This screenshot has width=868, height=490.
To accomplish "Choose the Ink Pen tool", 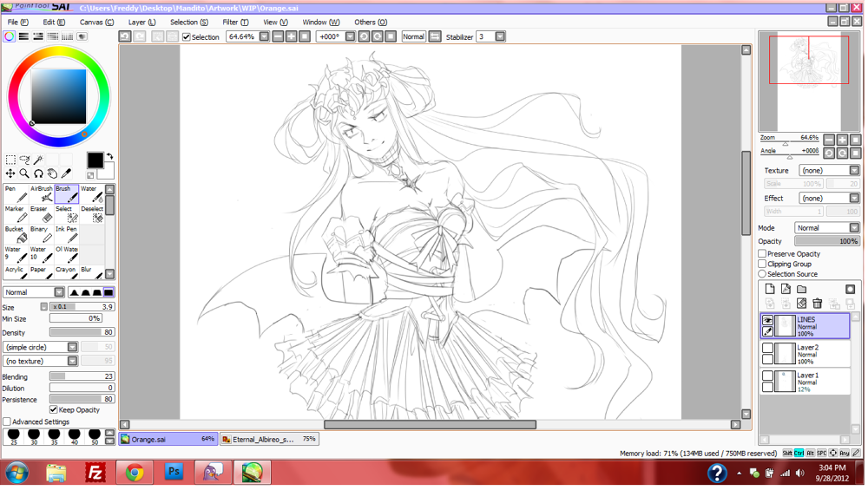I will click(67, 236).
